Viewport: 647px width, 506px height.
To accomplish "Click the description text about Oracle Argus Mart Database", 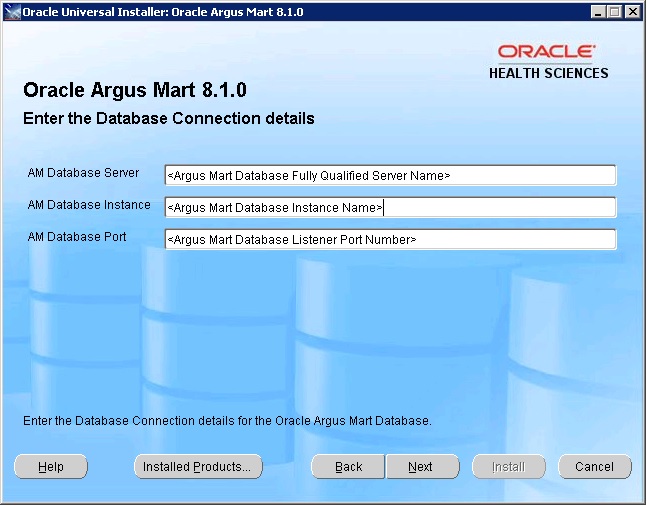I will coord(227,421).
